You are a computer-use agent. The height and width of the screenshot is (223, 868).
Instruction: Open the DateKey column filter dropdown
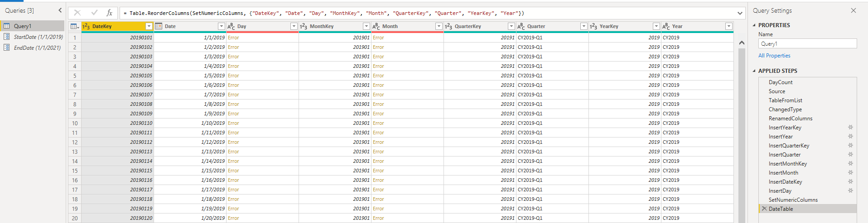pos(149,26)
